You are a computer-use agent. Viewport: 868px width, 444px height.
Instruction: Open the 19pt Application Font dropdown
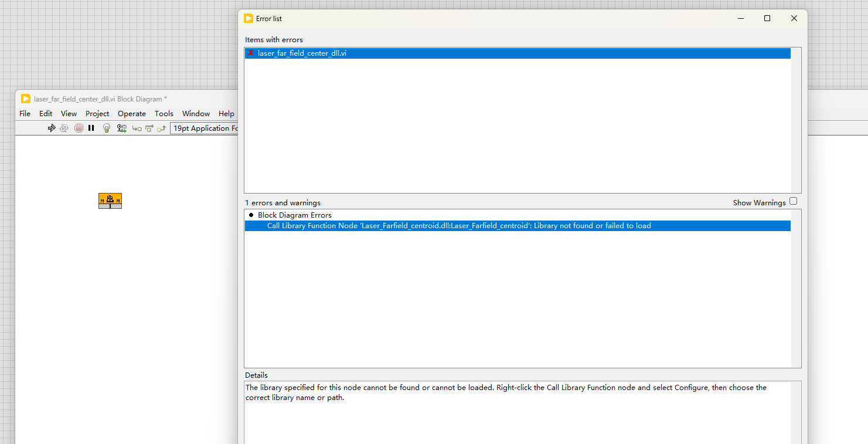[205, 128]
